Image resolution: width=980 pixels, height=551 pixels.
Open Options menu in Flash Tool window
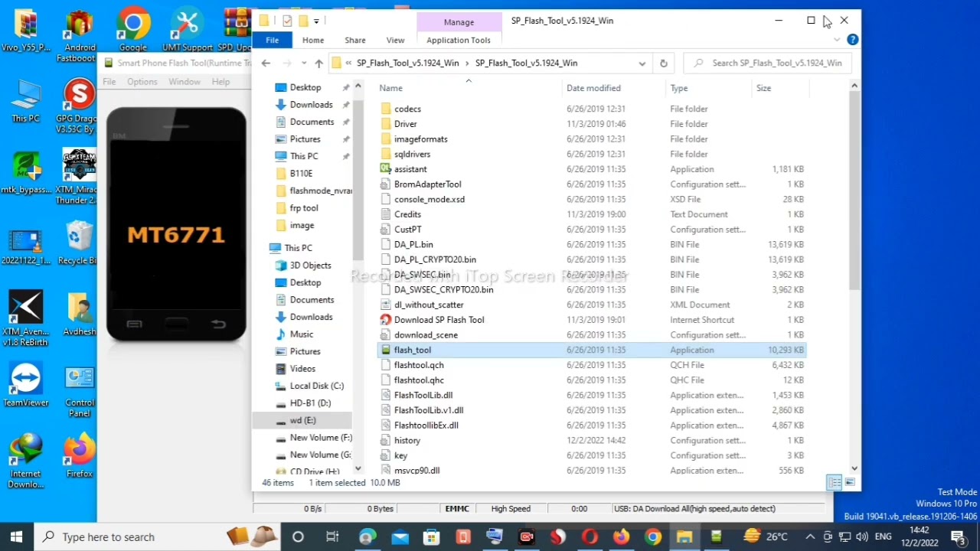coord(142,82)
